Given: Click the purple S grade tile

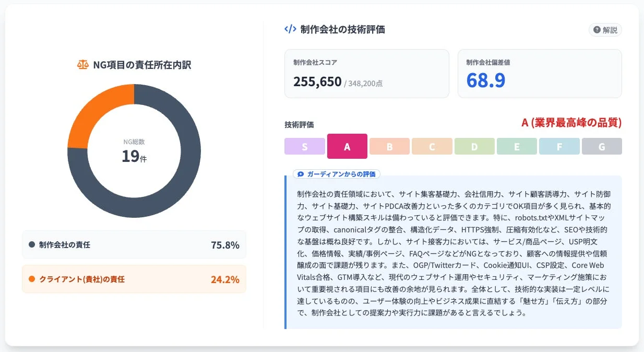Looking at the screenshot, I should pyautogui.click(x=305, y=146).
